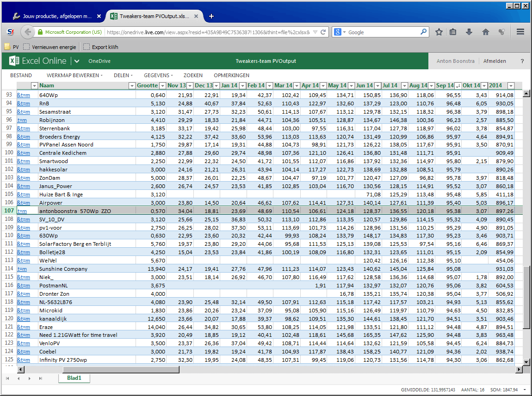
Task: Open the downloads arrow icon
Action: (469, 32)
